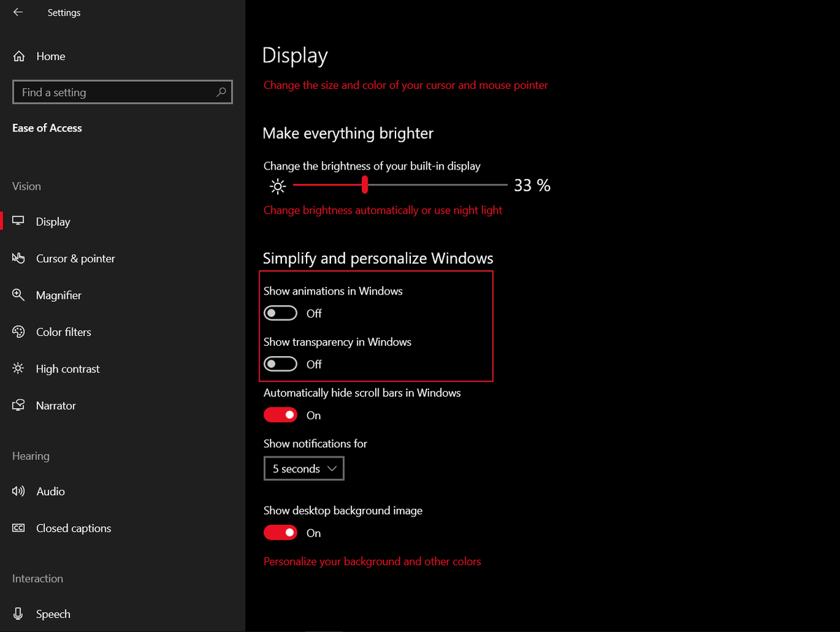The height and width of the screenshot is (632, 840).
Task: Go back with the arrow icon
Action: [x=18, y=13]
